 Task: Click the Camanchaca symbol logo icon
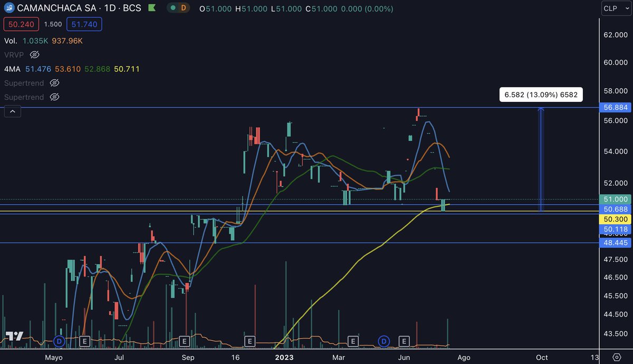tap(8, 8)
